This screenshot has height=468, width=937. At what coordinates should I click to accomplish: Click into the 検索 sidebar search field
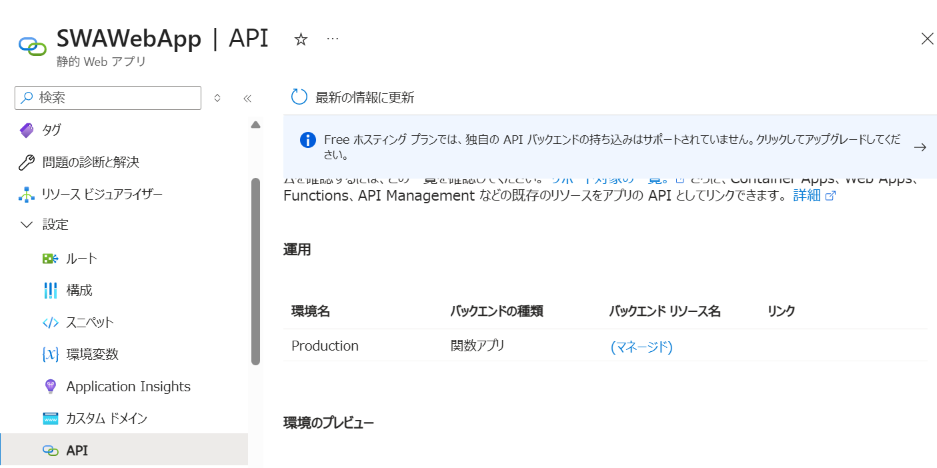coord(110,97)
